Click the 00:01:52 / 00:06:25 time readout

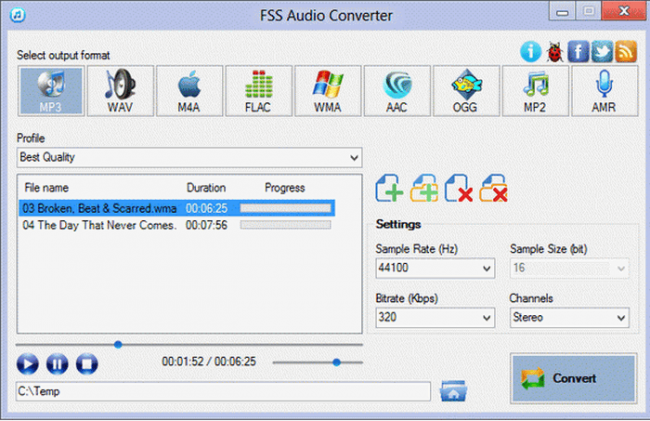tap(209, 362)
